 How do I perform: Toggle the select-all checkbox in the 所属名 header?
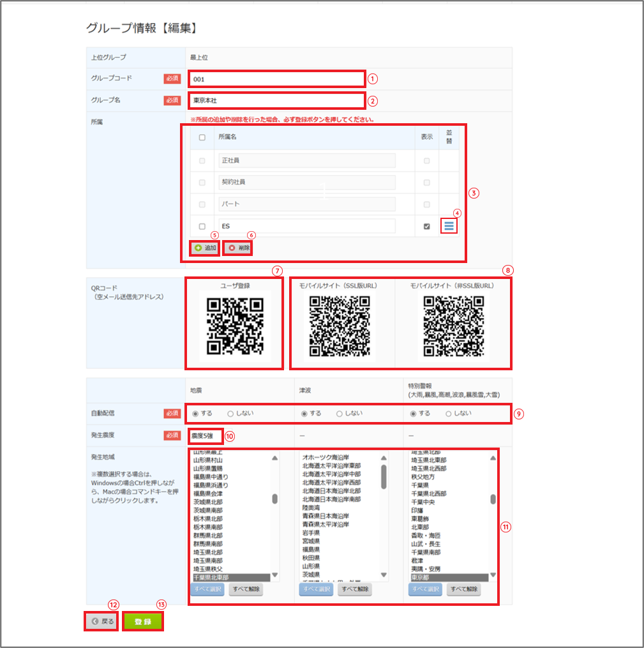(x=202, y=138)
